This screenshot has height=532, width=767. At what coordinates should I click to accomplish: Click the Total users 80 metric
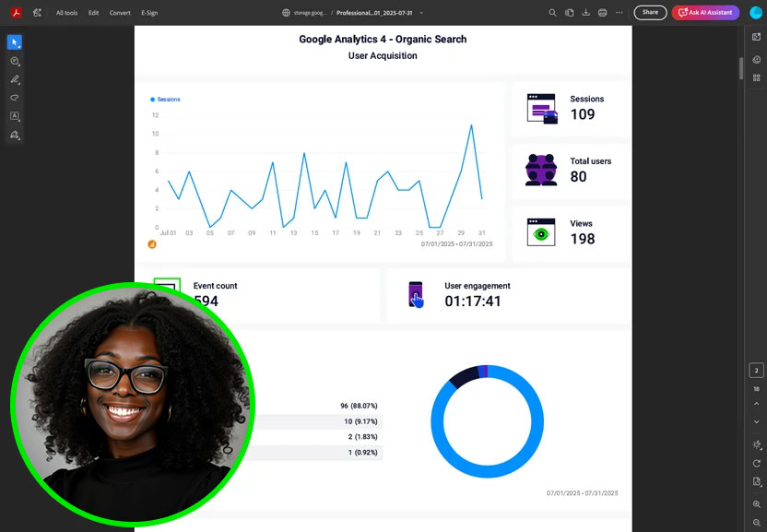[x=571, y=171]
